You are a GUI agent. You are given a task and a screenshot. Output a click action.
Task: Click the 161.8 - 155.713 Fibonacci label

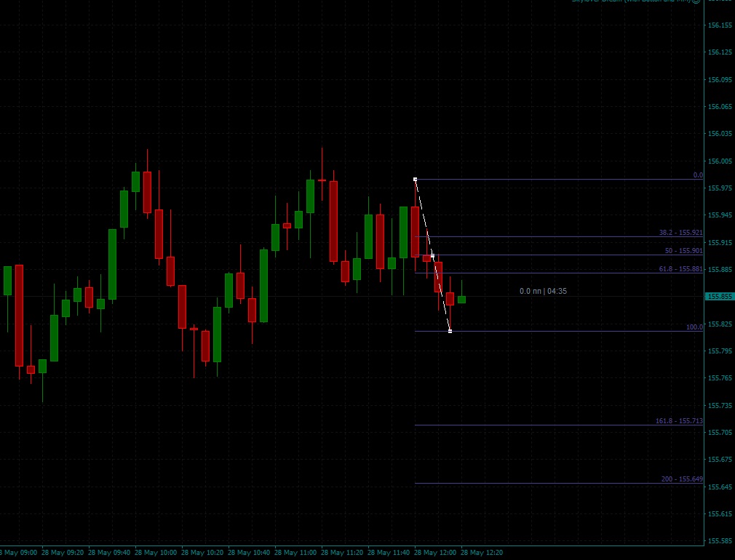point(679,421)
